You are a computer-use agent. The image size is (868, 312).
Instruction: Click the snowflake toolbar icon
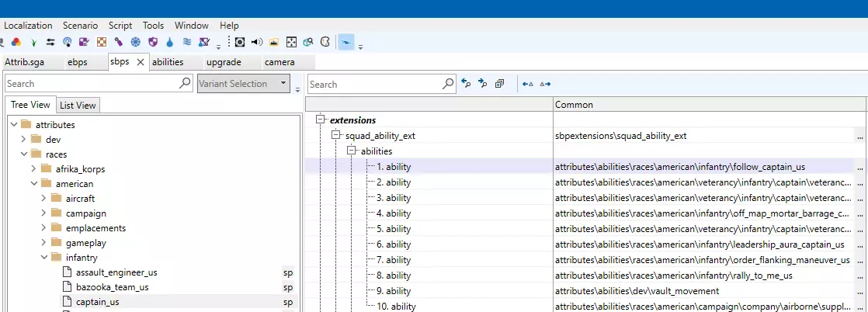point(135,42)
